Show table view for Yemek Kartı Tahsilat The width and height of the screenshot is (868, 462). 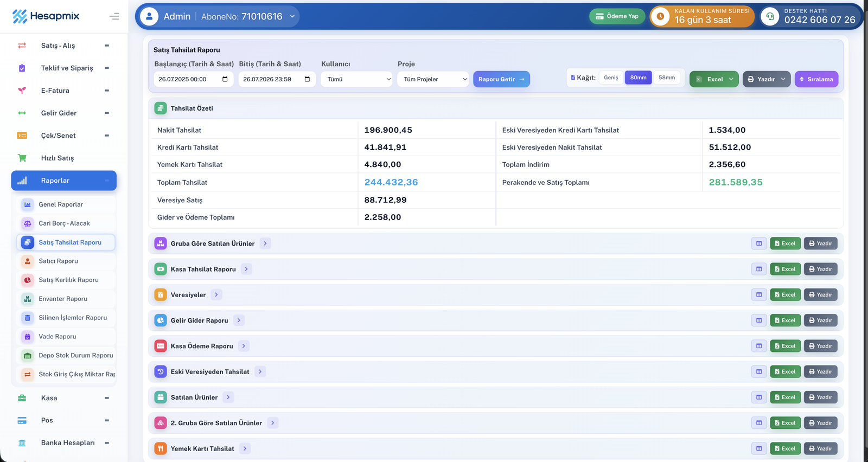(759, 448)
